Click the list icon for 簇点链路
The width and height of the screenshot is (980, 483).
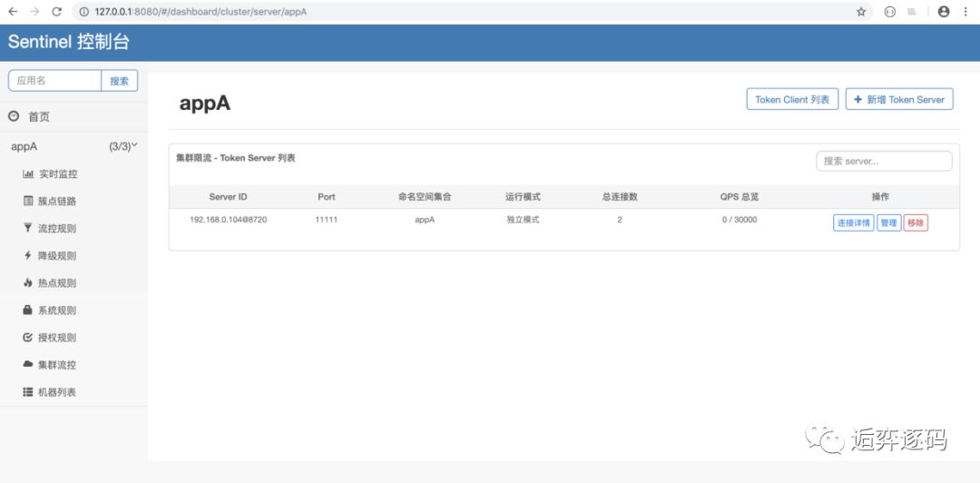[28, 201]
